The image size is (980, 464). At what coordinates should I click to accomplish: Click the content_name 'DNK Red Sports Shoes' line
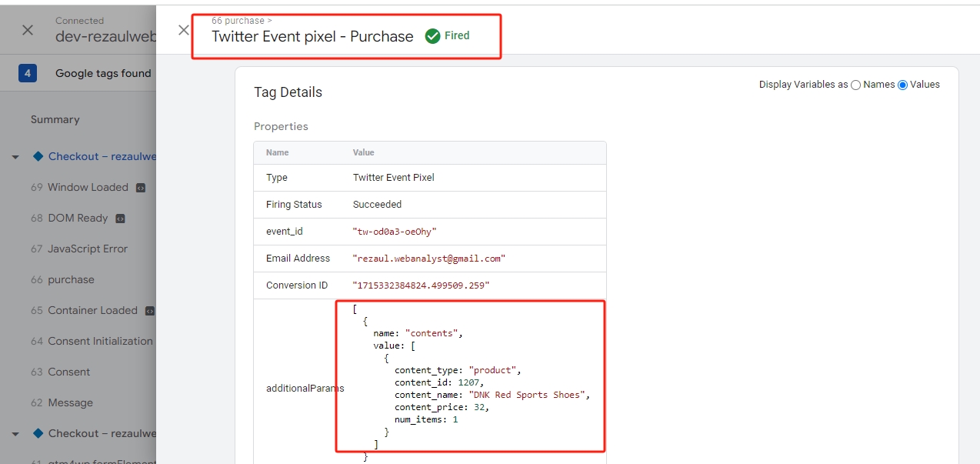492,395
